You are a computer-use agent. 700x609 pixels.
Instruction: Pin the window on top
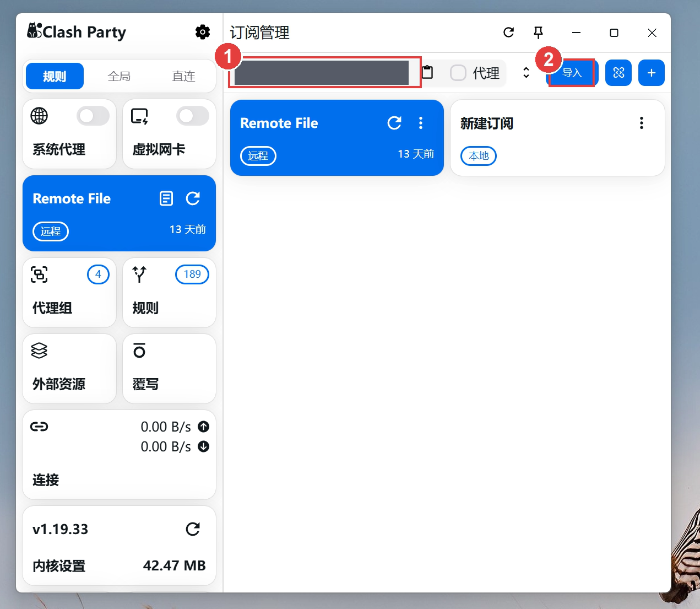539,33
